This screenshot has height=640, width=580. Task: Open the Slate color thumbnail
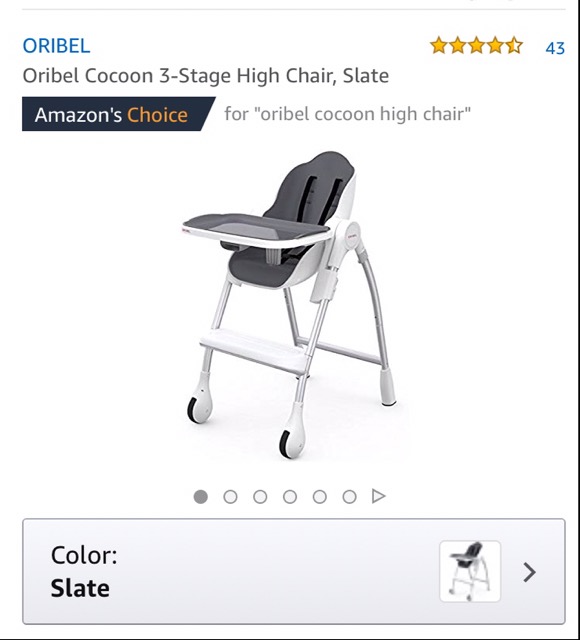click(x=470, y=571)
